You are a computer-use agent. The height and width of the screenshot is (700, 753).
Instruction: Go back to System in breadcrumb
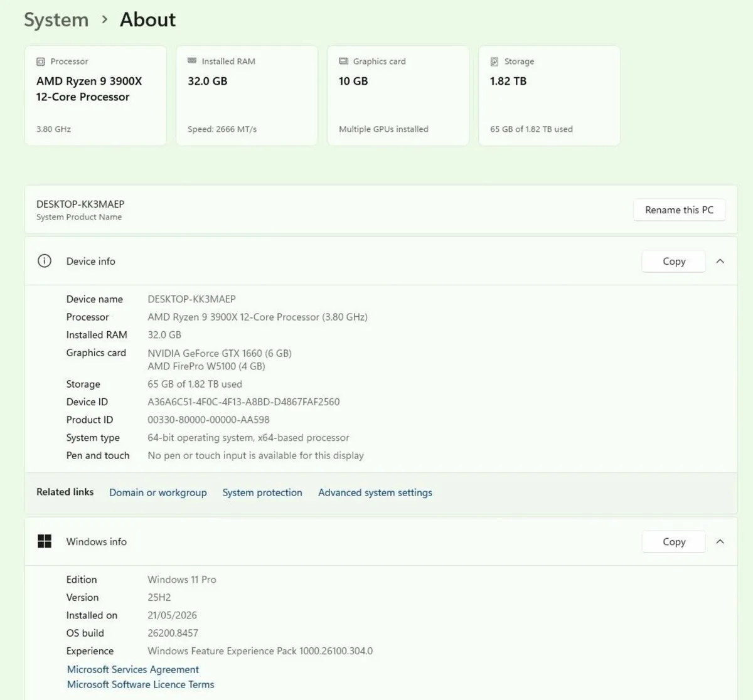56,19
